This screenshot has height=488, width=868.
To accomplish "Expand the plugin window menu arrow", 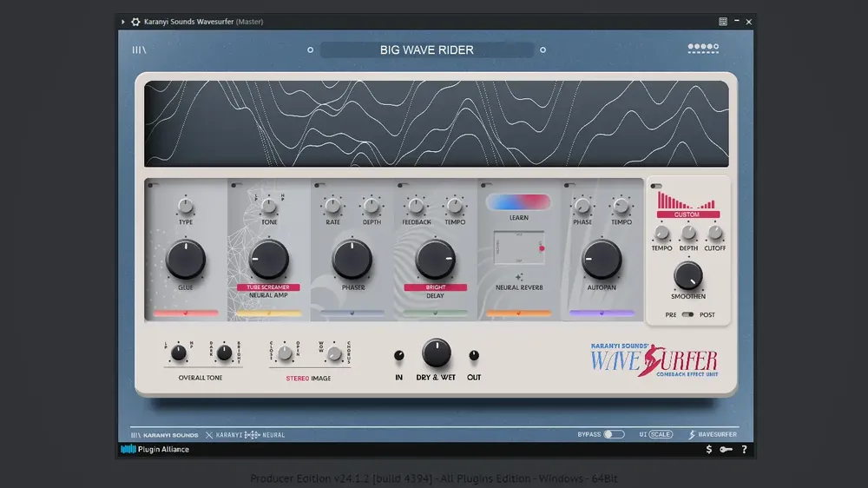I will 123,22.
